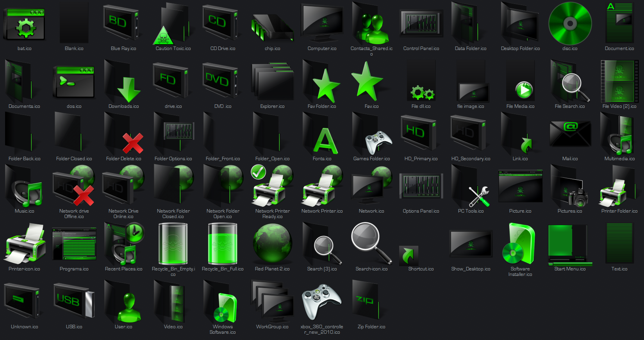Select the Zip Folder.ico icon

(x=366, y=300)
